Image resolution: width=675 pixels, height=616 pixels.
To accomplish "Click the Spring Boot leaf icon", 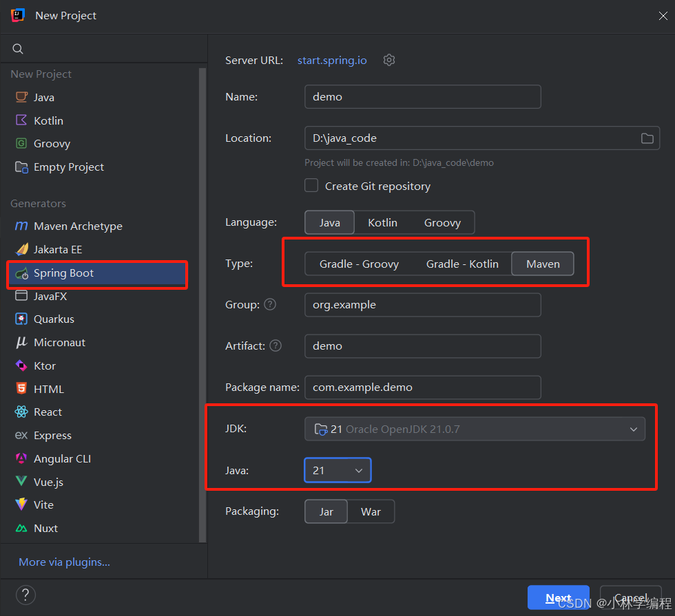I will [x=21, y=273].
